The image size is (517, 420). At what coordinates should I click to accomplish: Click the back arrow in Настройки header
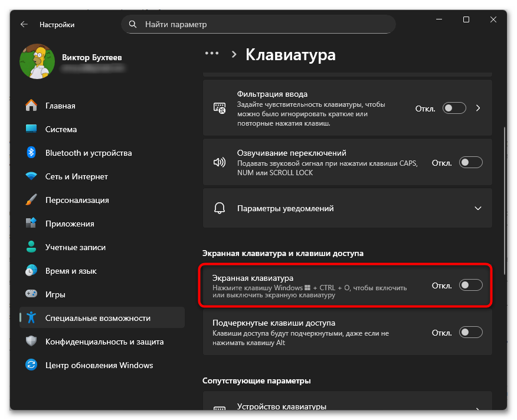click(24, 24)
